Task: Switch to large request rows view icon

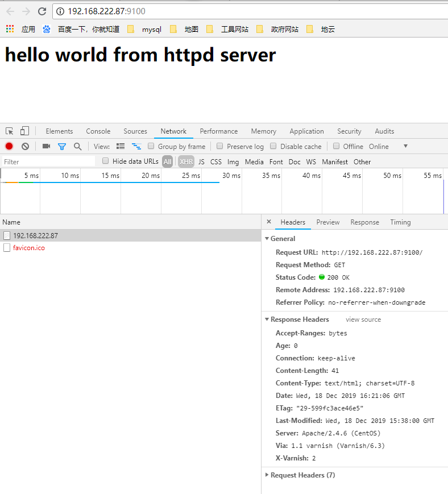Action: (x=121, y=146)
